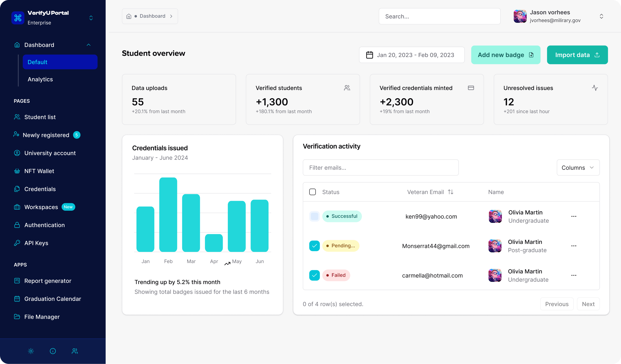
Task: Collapse the Dashboard section in the sidebar
Action: [x=89, y=45]
